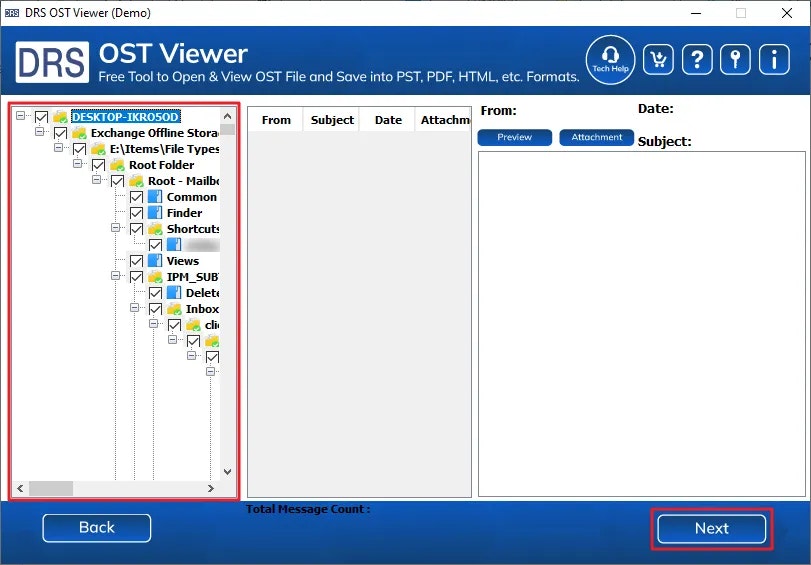Click the folder icon beside Exchange Offline Storage
Screen dimensions: 811x565
pos(79,133)
